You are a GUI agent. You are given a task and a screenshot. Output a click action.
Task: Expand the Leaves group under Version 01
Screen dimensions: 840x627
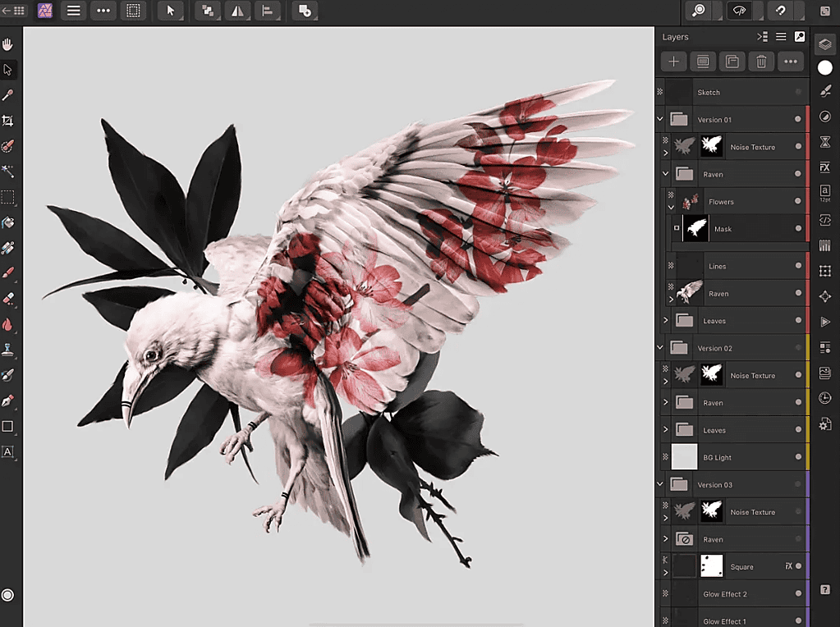coord(665,320)
